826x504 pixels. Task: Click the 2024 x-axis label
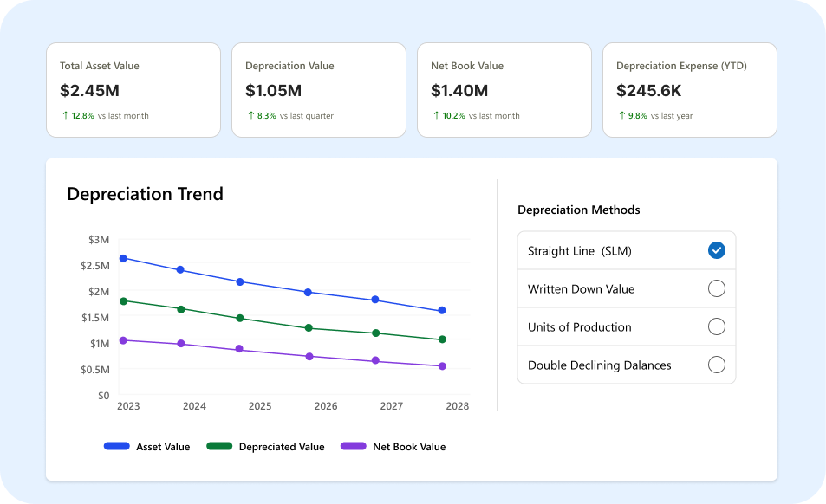coord(194,406)
